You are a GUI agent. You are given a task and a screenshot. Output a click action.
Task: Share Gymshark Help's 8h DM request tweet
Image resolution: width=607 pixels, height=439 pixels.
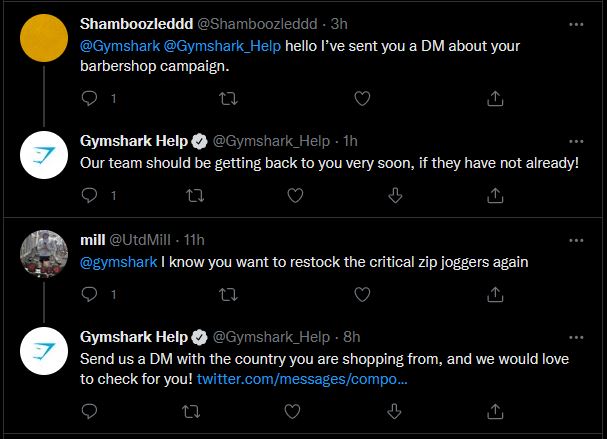point(495,411)
